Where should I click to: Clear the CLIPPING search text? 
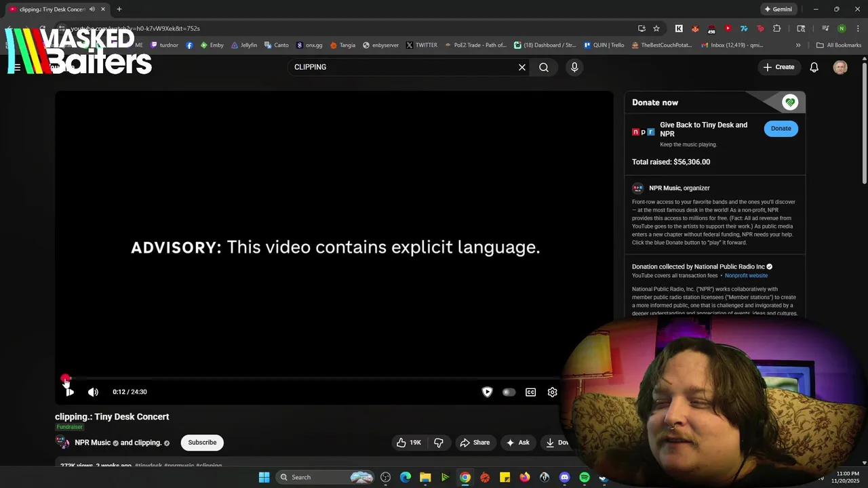[522, 67]
